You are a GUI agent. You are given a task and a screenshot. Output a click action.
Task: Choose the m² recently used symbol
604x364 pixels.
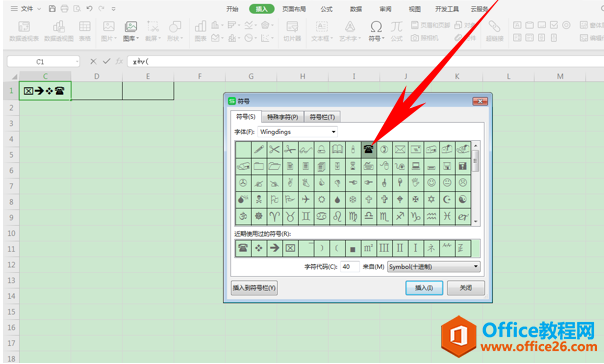368,248
